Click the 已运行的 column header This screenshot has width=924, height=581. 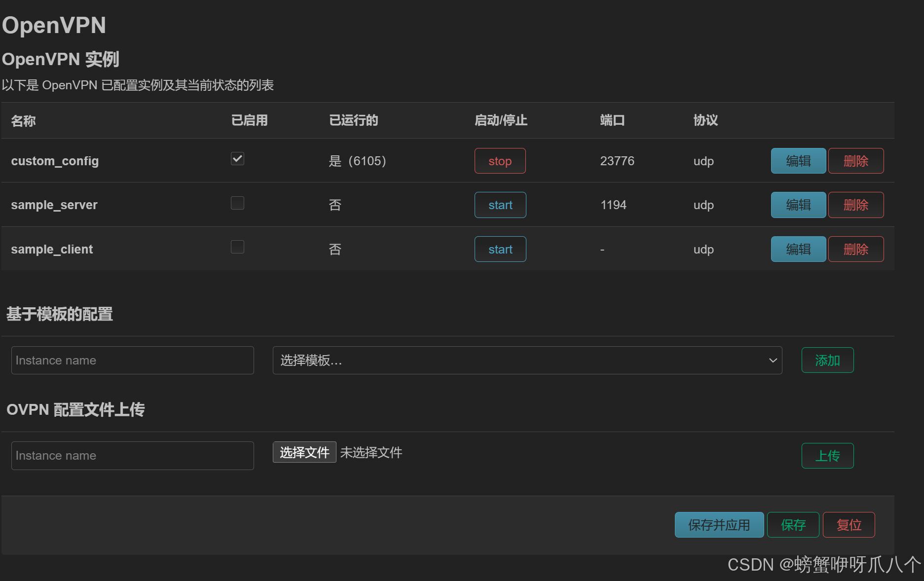(x=353, y=120)
